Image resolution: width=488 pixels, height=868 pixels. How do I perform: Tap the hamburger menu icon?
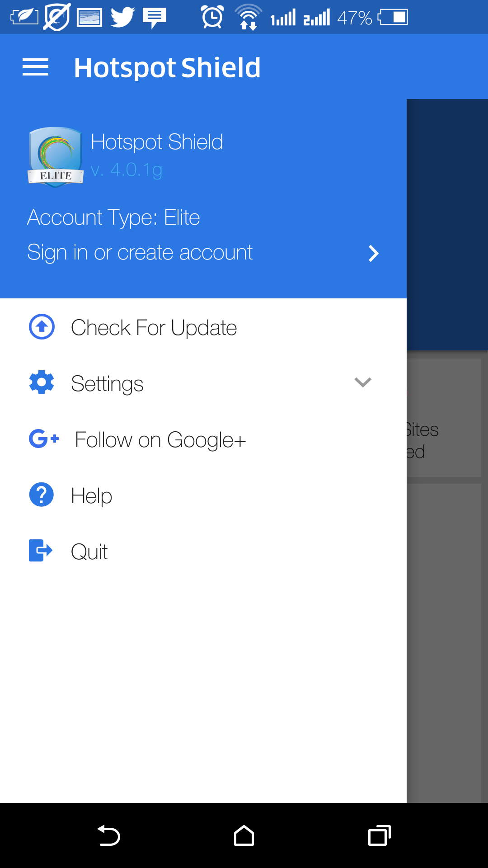coord(35,67)
